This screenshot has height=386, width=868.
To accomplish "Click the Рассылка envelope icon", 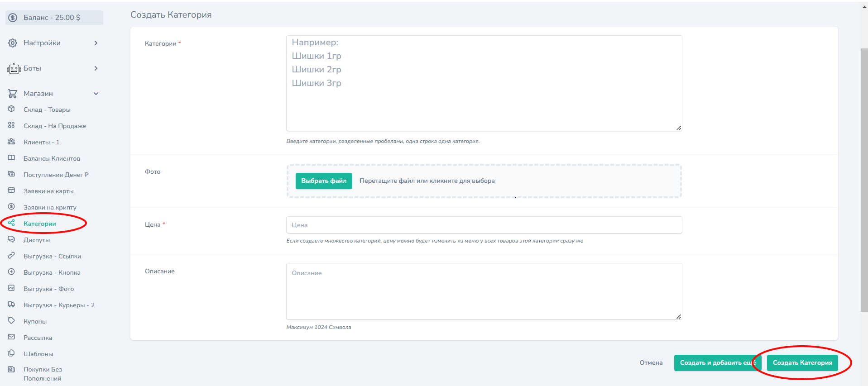I will tap(11, 337).
